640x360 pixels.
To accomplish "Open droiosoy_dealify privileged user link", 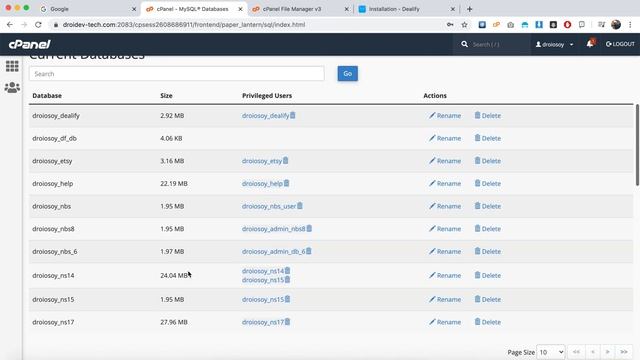I will click(x=265, y=116).
